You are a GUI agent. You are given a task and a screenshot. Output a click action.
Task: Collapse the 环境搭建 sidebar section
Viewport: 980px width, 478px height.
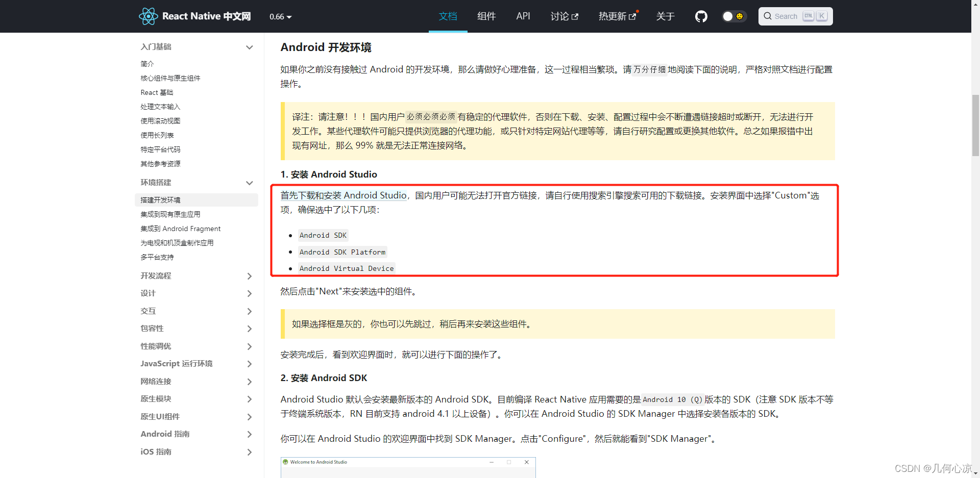click(x=197, y=183)
